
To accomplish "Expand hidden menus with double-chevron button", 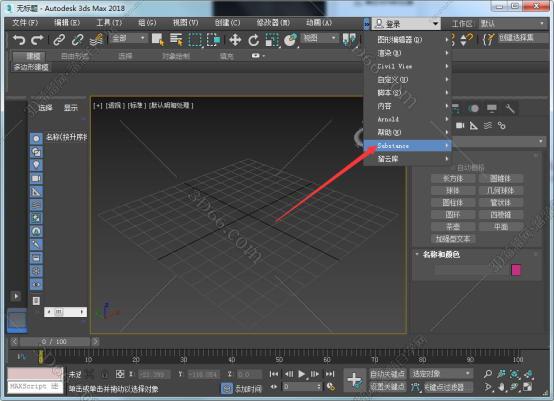I will [x=367, y=24].
